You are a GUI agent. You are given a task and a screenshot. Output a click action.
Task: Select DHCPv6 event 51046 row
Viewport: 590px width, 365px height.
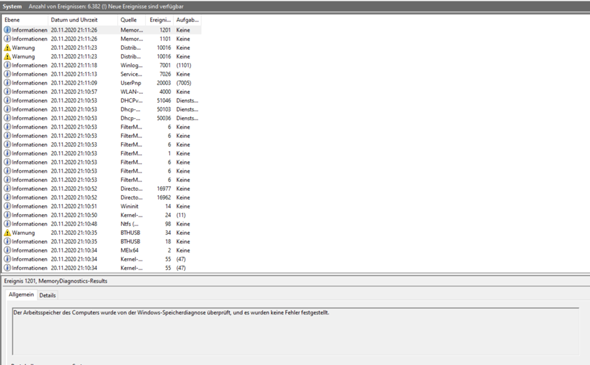[102, 100]
